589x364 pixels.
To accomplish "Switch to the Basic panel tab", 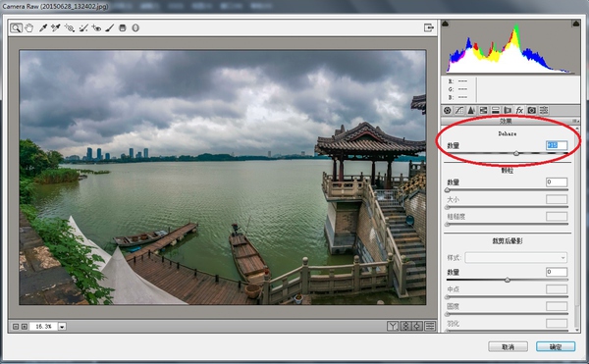I will tap(447, 110).
